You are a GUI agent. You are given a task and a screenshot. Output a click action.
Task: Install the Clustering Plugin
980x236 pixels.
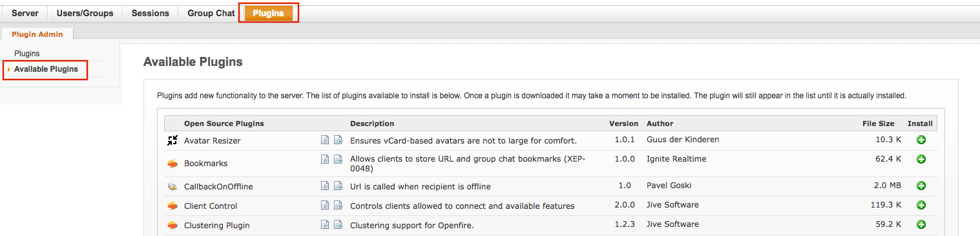pyautogui.click(x=921, y=224)
